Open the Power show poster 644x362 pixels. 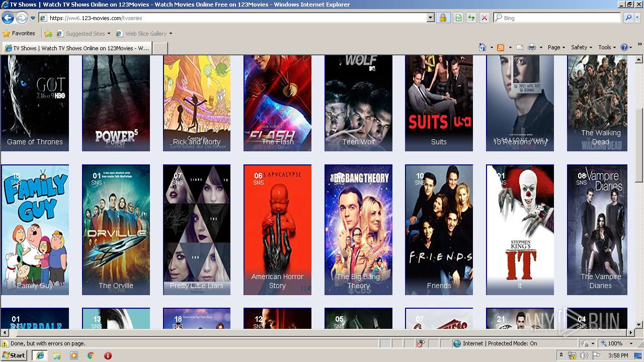point(116,103)
